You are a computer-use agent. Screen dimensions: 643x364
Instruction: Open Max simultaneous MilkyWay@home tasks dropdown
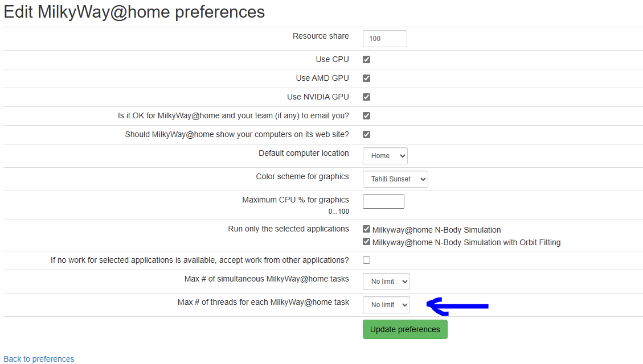(x=386, y=282)
